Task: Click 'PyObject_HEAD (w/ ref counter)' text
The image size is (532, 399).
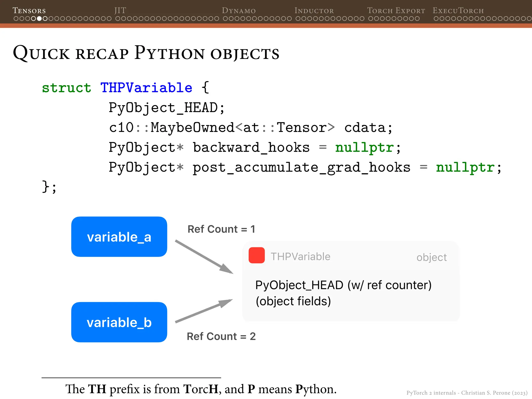Action: [x=343, y=285]
